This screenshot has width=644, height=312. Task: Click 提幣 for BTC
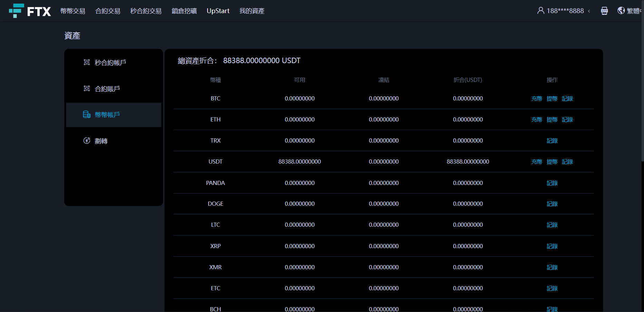pyautogui.click(x=552, y=99)
